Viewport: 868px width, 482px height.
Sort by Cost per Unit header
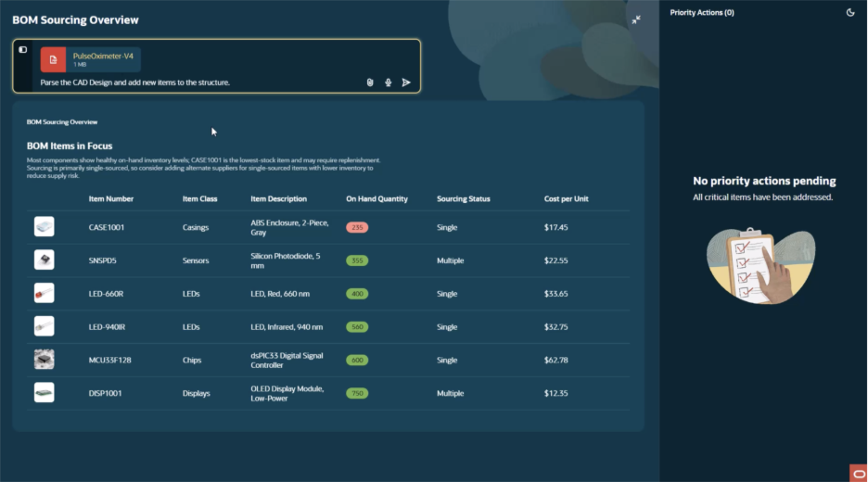pos(567,198)
